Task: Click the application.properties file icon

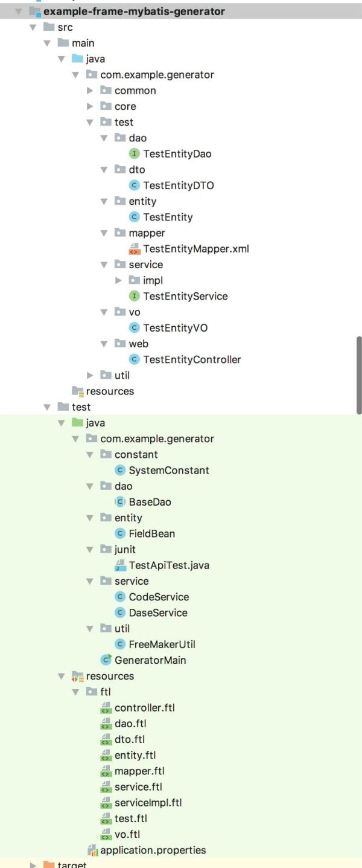Action: coord(92,850)
